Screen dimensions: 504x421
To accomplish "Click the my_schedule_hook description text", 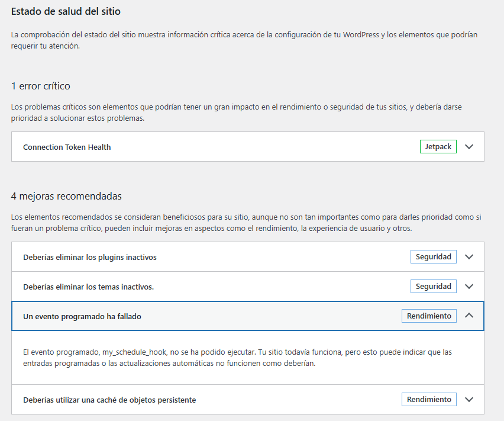I will 237,358.
